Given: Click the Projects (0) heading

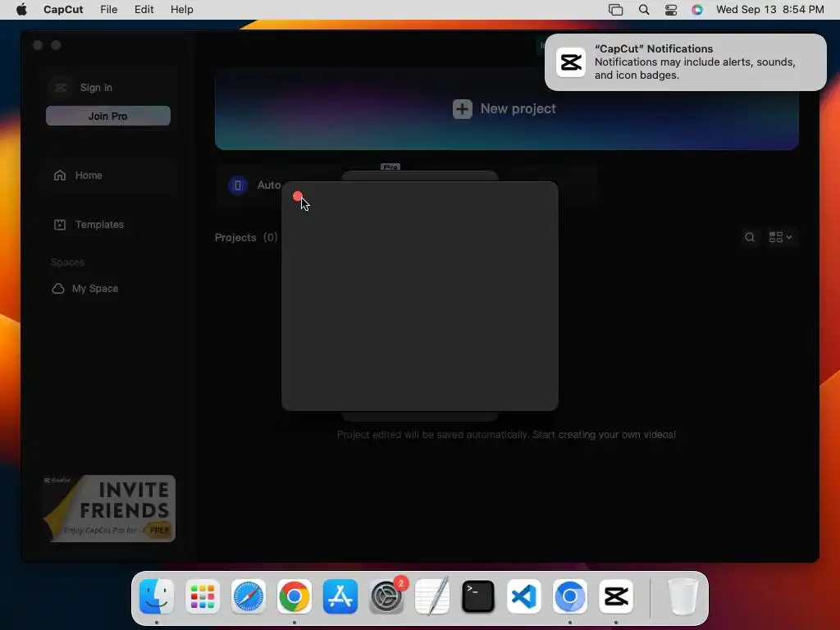Looking at the screenshot, I should click(x=246, y=237).
